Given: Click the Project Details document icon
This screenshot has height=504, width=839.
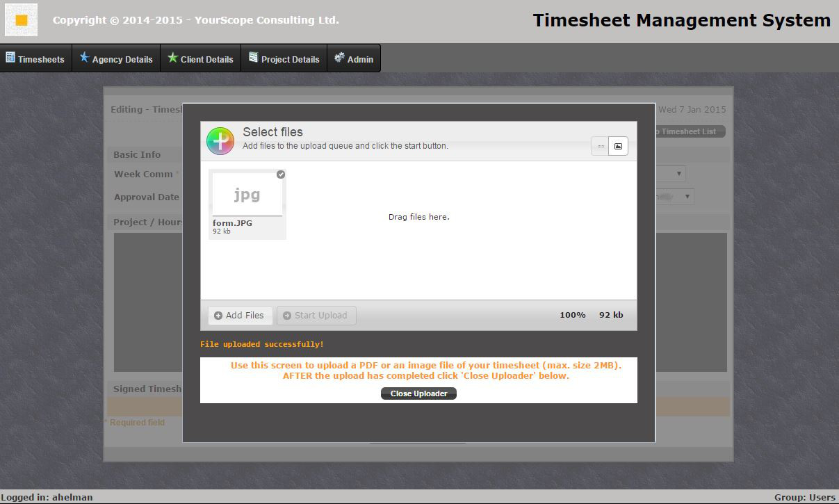Looking at the screenshot, I should click(x=253, y=58).
